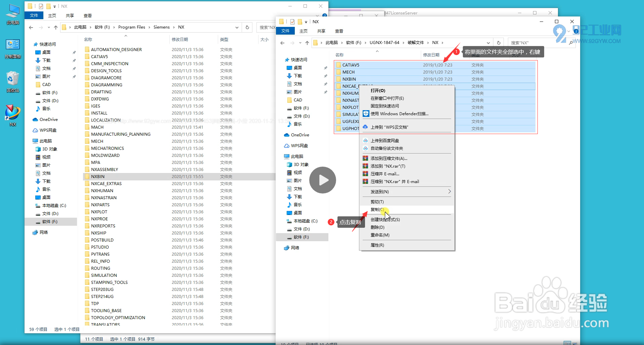
Task: Choose 在新窗口中打开(E)
Action: tap(407, 98)
